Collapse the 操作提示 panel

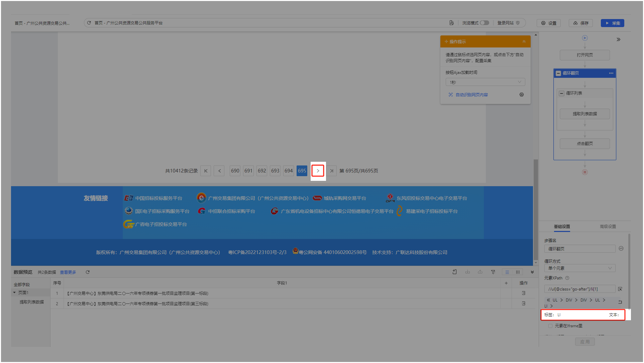(x=524, y=42)
